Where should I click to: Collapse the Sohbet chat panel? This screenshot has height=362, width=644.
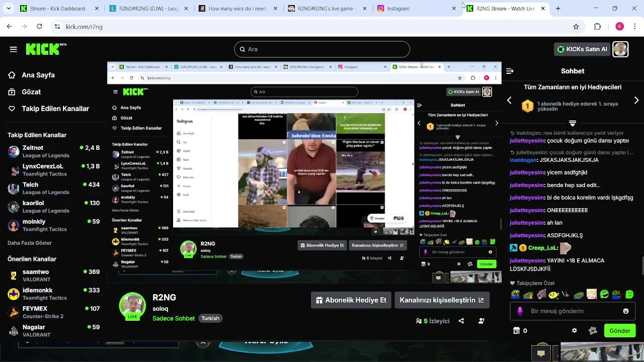click(509, 71)
